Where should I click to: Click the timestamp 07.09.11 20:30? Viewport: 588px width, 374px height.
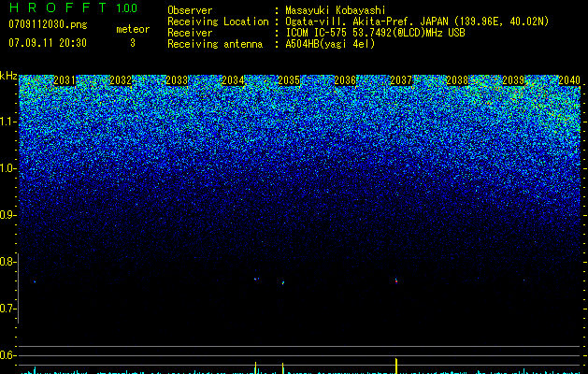pyautogui.click(x=48, y=43)
